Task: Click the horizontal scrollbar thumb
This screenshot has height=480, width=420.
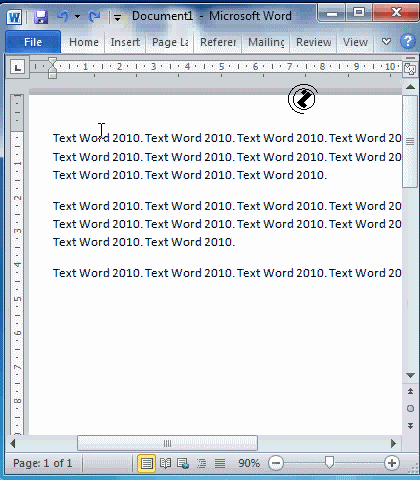Action: click(167, 443)
